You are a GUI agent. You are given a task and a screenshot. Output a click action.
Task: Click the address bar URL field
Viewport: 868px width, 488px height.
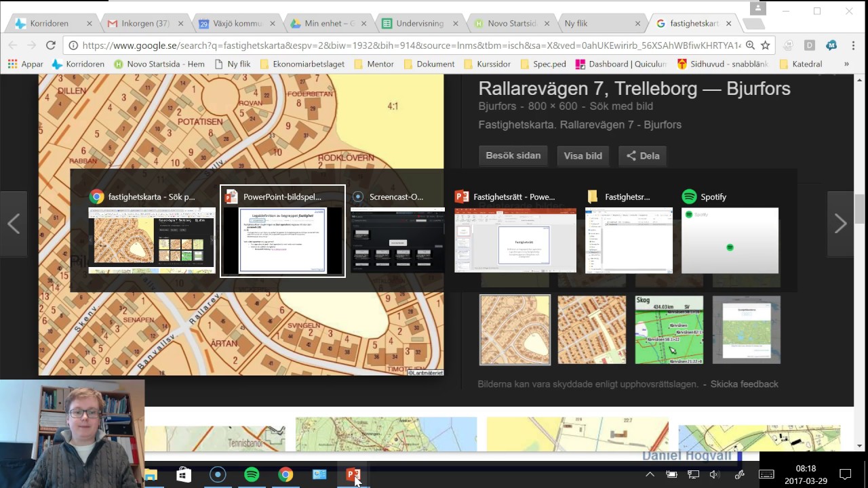(x=410, y=45)
